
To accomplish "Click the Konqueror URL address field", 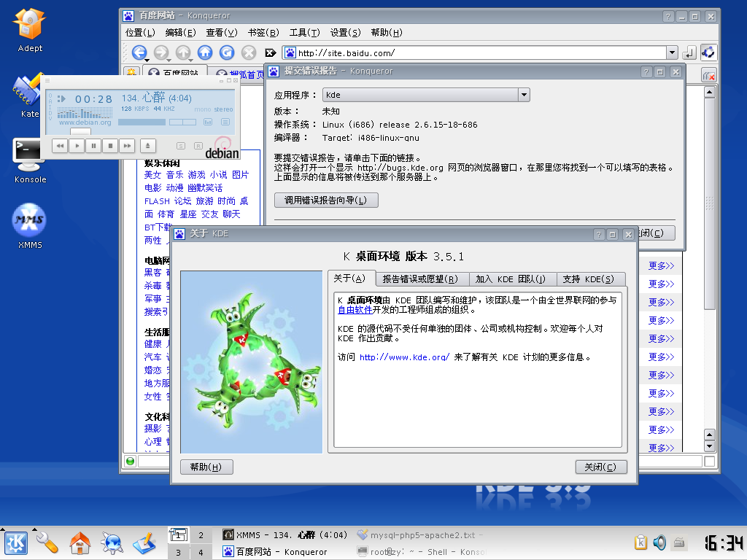I will coord(481,52).
